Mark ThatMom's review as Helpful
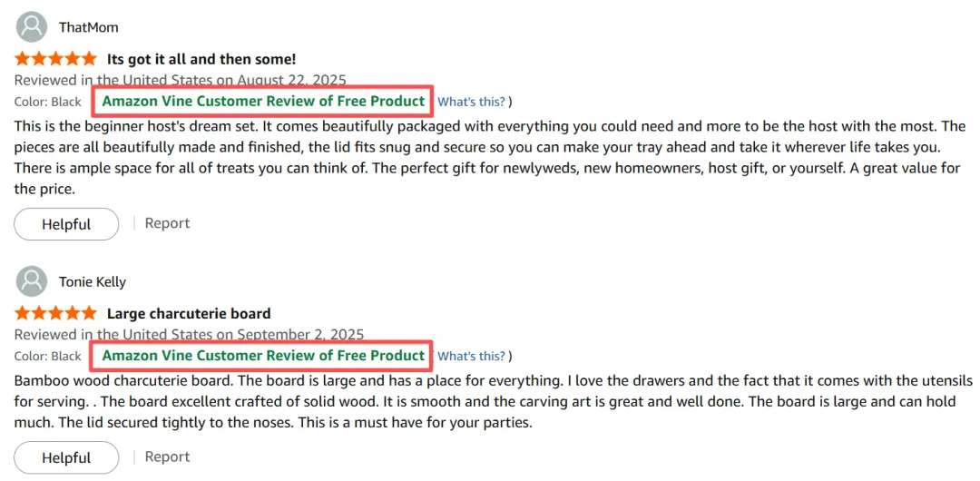 point(66,224)
